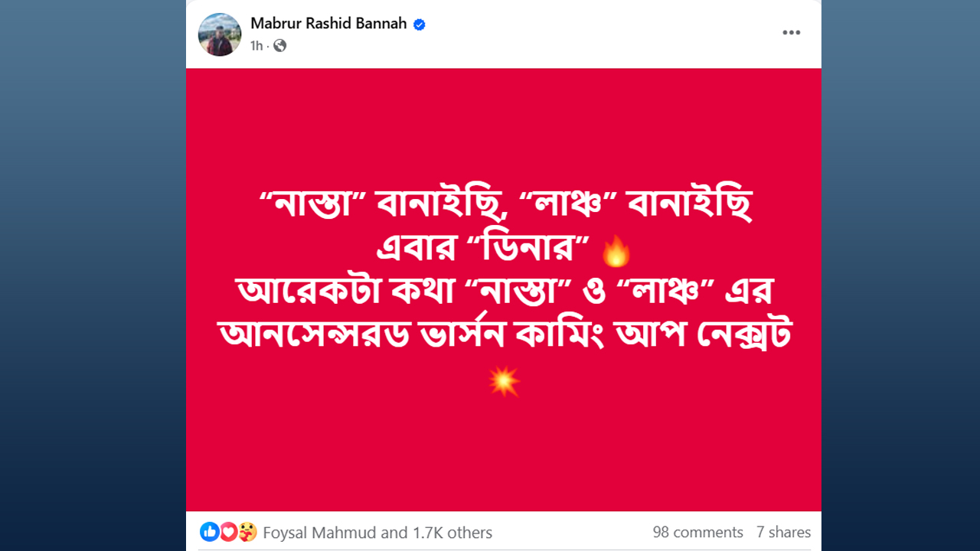980x551 pixels.
Task: Click the line starting with “আরেকটা কথা”
Action: tap(504, 292)
